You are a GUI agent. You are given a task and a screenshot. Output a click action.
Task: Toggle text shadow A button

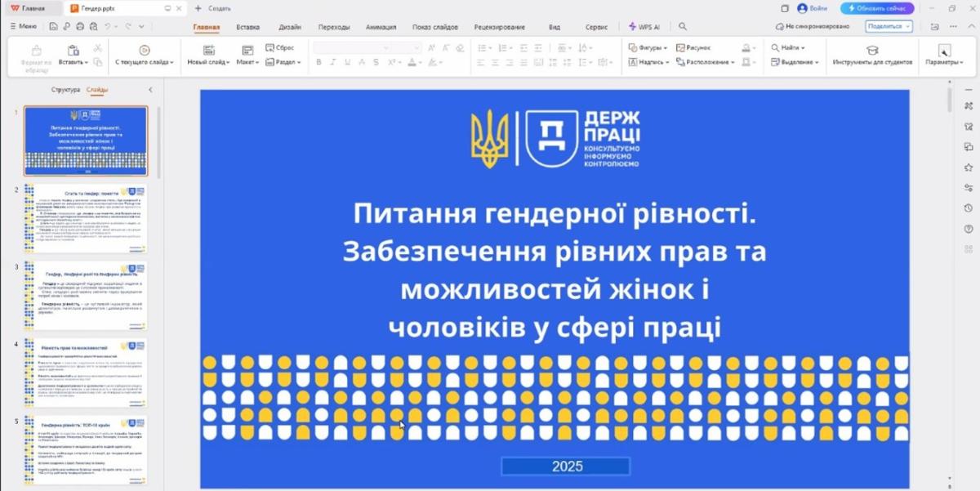click(x=377, y=62)
